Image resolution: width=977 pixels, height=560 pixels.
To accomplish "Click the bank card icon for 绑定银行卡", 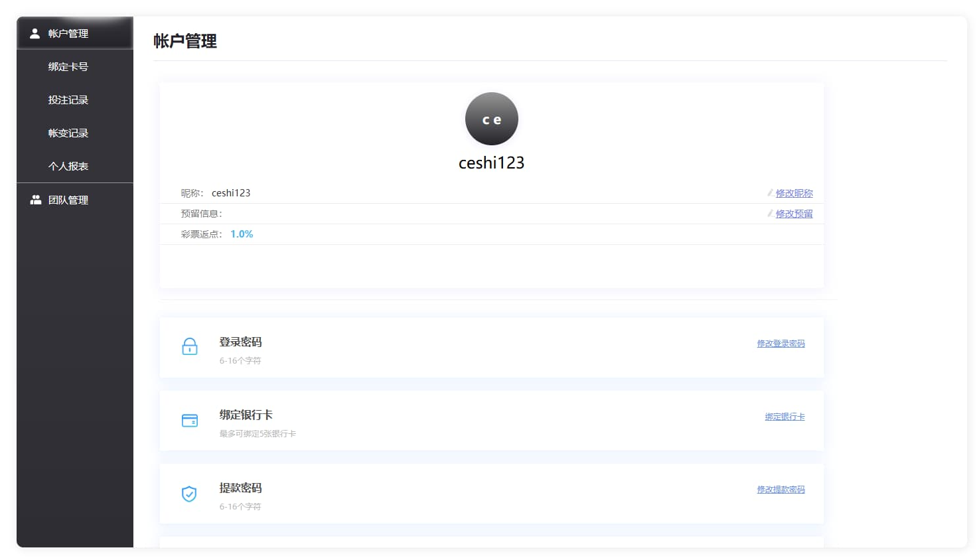I will 190,421.
